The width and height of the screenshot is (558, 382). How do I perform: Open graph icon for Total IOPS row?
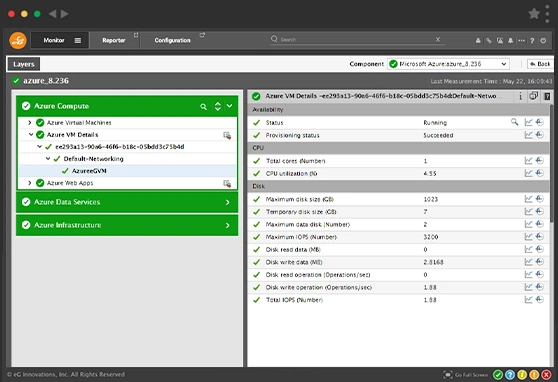[x=528, y=300]
